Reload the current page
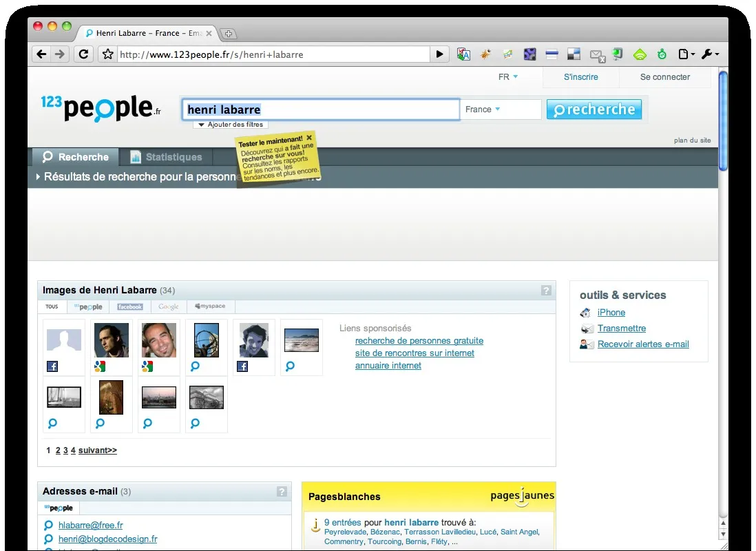The height and width of the screenshot is (551, 756). (83, 54)
